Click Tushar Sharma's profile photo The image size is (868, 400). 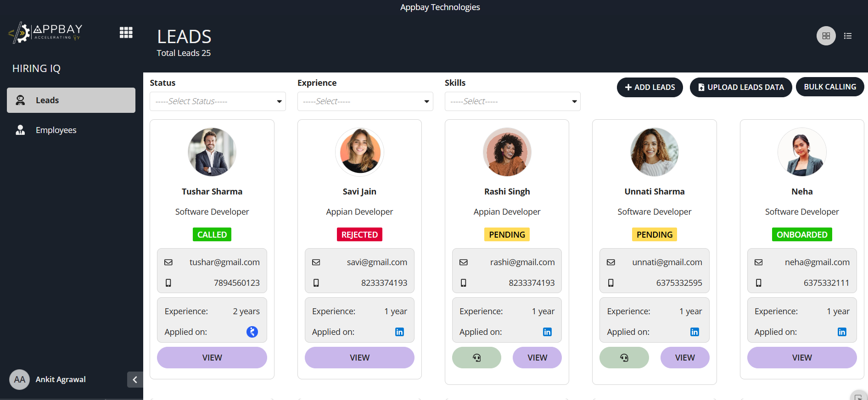212,152
